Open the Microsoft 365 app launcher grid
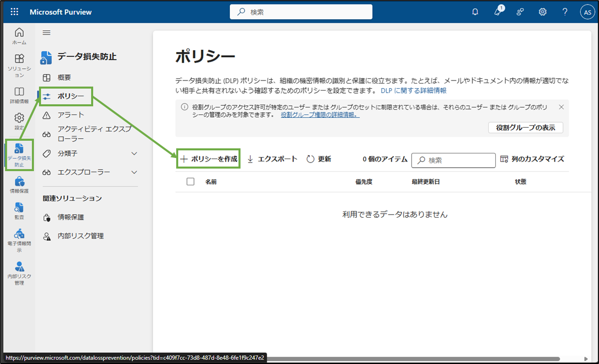This screenshot has width=599, height=364. coord(14,11)
